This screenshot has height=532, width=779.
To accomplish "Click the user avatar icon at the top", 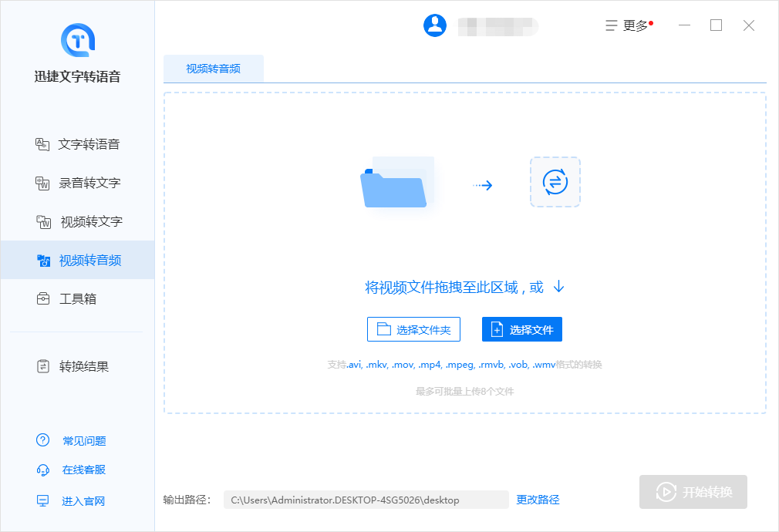I will click(x=435, y=25).
